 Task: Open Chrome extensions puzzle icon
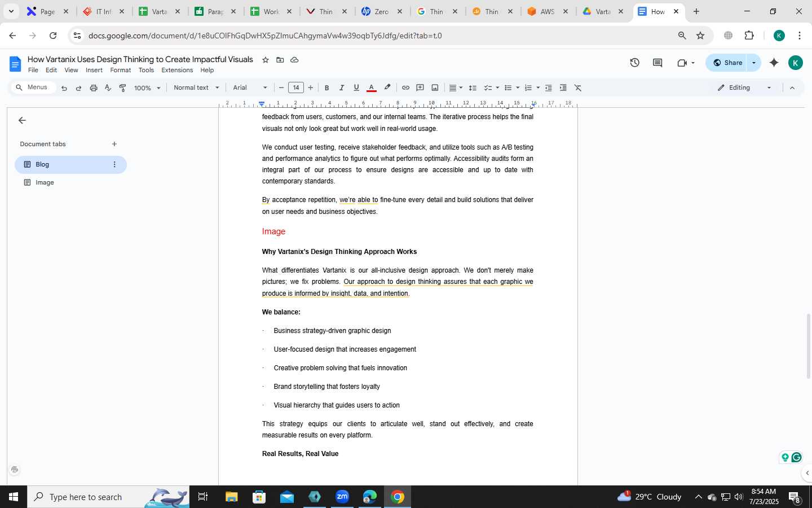749,36
